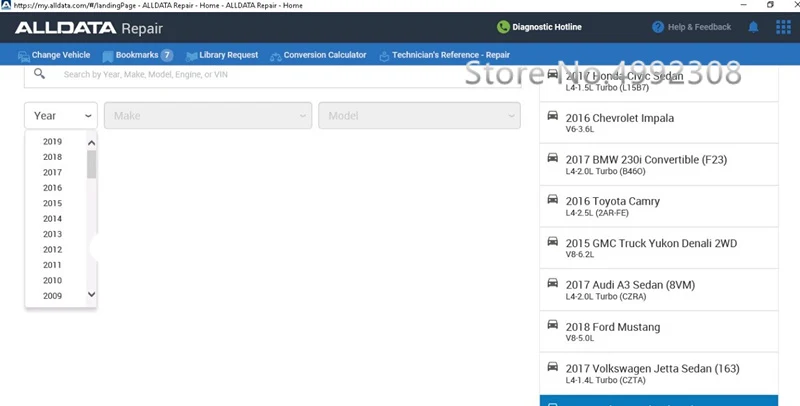The height and width of the screenshot is (406, 800).
Task: Focus the vehicle search input field
Action: pos(272,74)
